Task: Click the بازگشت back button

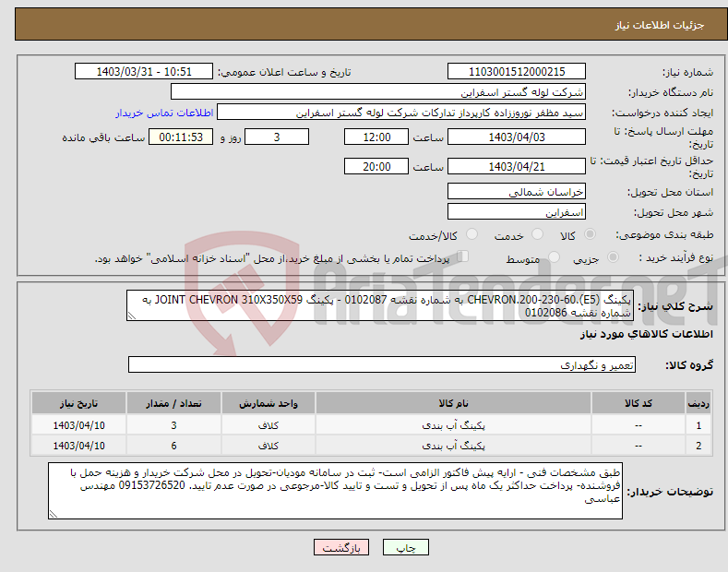Action: 341,548
